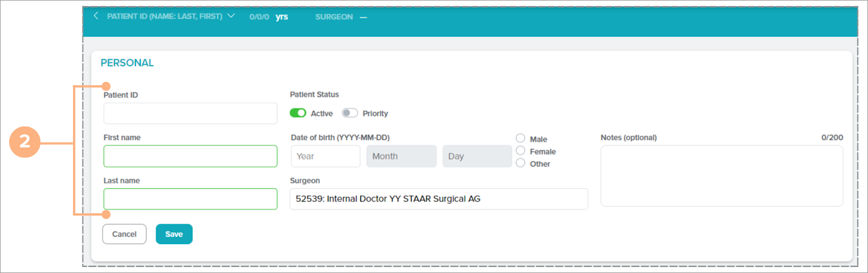Open the Surgeon selection field

click(x=438, y=199)
